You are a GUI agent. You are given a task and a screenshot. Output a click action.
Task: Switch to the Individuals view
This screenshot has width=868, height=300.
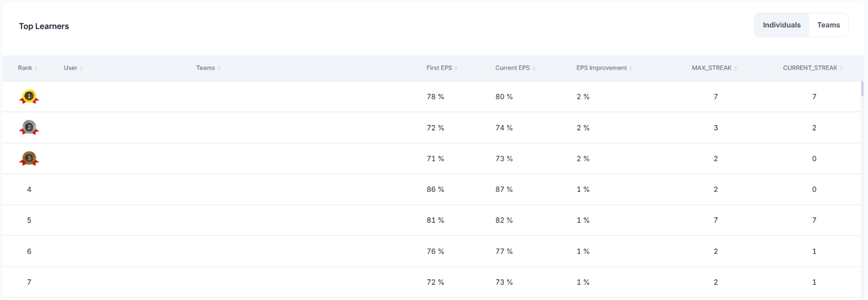click(781, 25)
